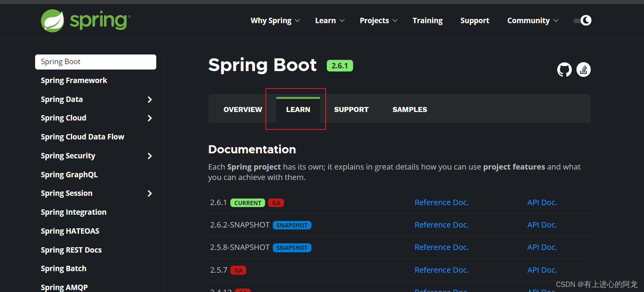Open the Why Spring dropdown menu
Viewport: 644px width, 292px height.
coord(275,20)
